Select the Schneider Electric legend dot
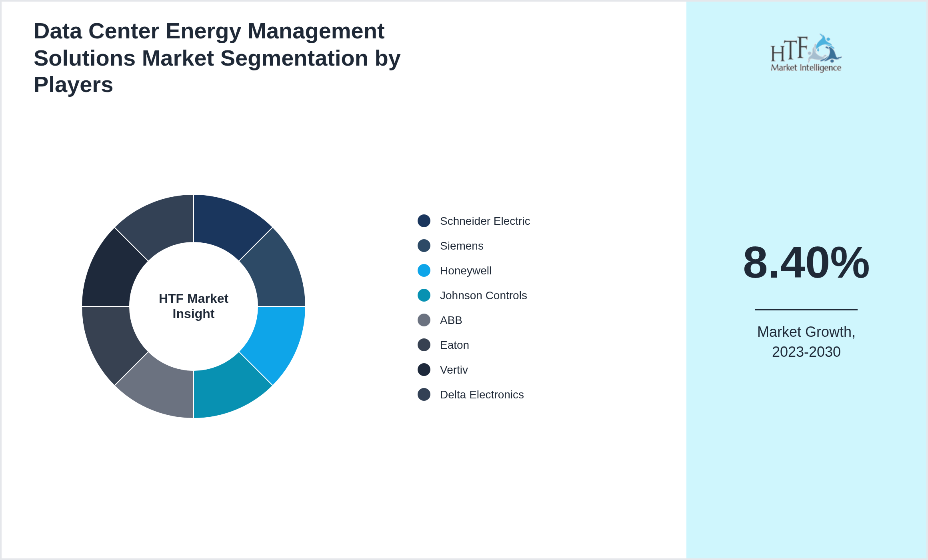This screenshot has height=560, width=928. coord(423,221)
